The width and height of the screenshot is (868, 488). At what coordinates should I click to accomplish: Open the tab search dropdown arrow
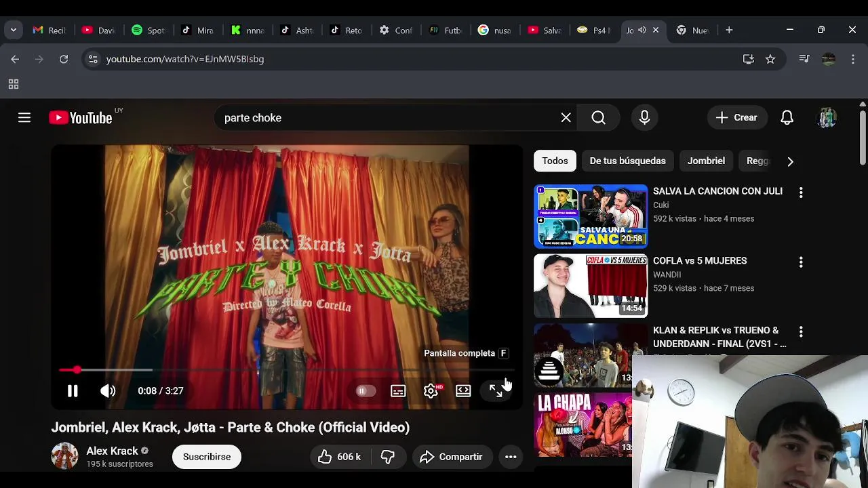tap(14, 30)
